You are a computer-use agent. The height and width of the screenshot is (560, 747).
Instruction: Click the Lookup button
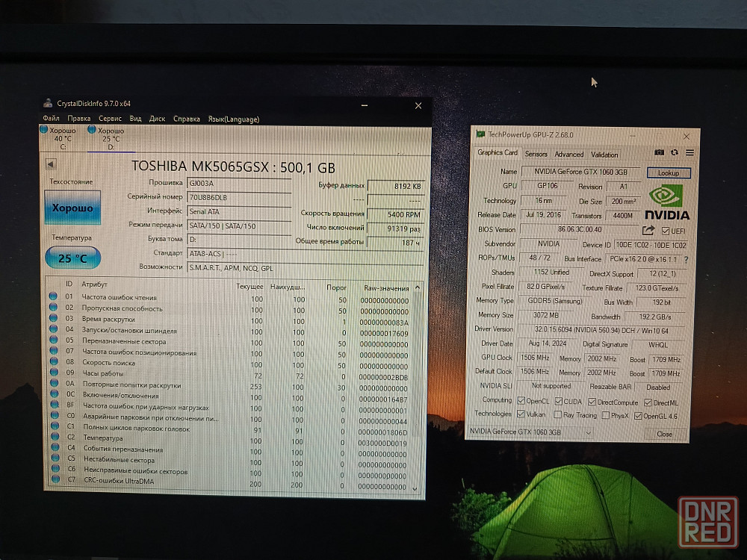pyautogui.click(x=668, y=172)
